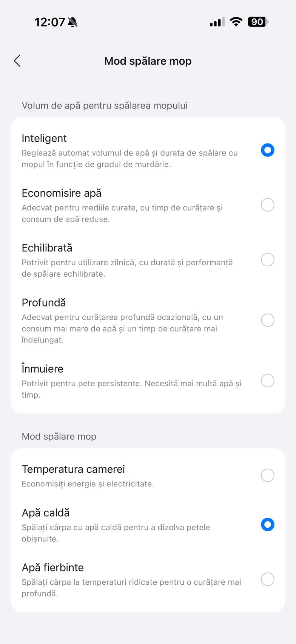Select the Temperatura camerei radio button
The image size is (296, 644).
(x=267, y=475)
